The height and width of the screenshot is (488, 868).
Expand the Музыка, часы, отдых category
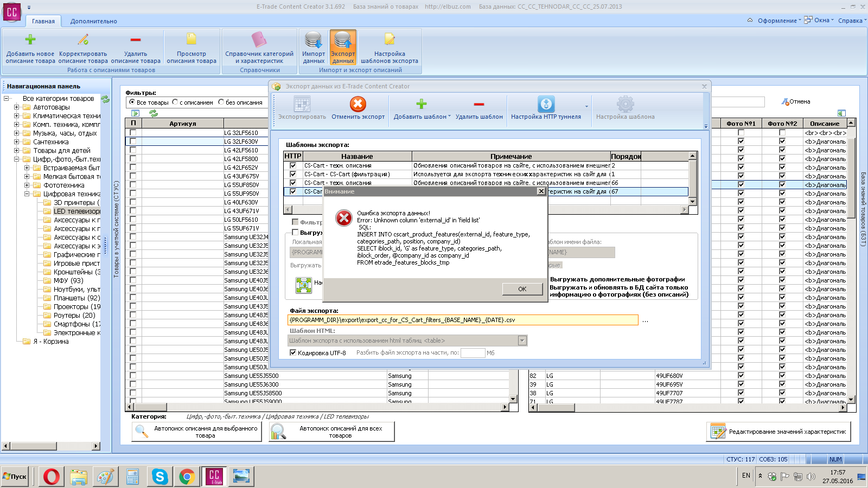pos(16,133)
